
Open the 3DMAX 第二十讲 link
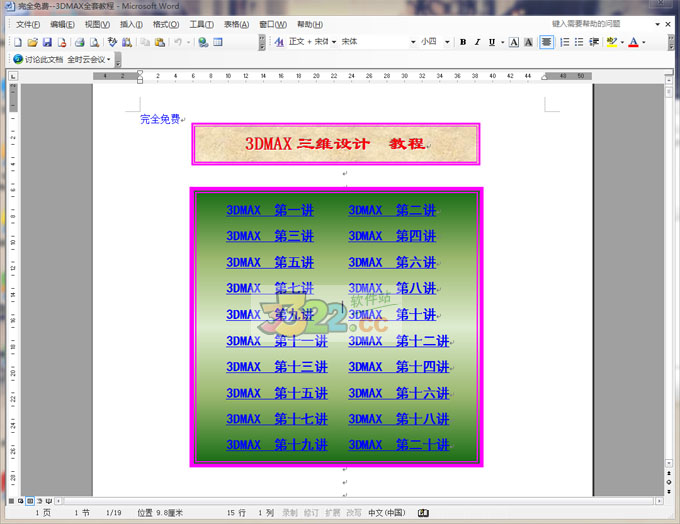(x=399, y=445)
